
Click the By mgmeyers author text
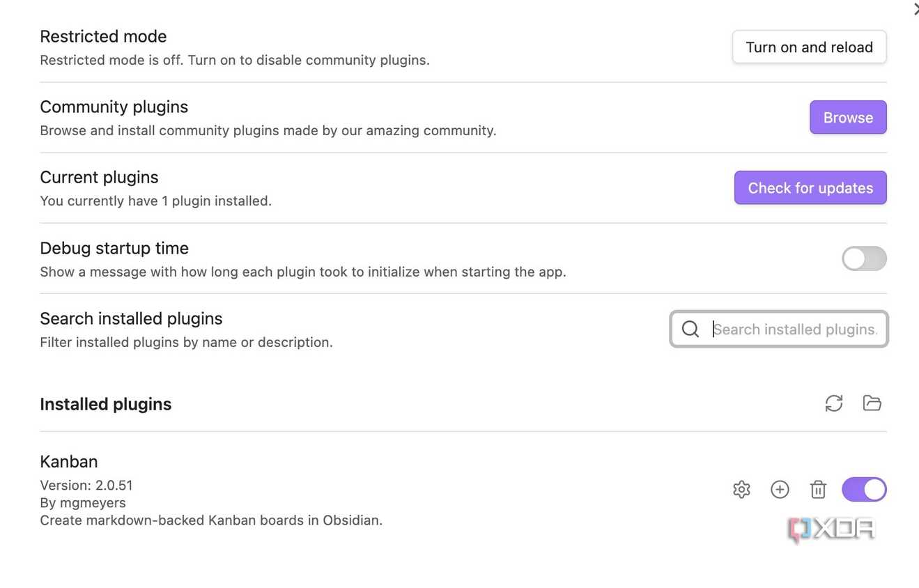(83, 503)
